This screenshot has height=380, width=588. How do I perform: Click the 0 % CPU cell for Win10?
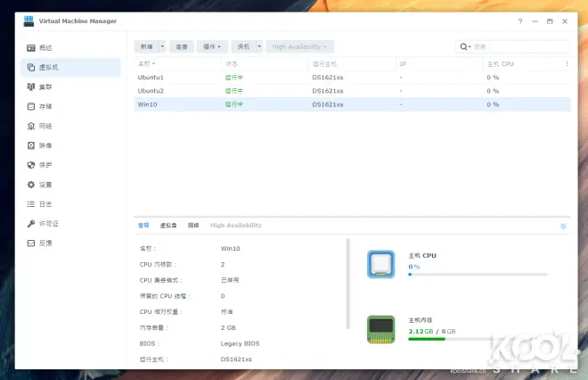click(493, 104)
